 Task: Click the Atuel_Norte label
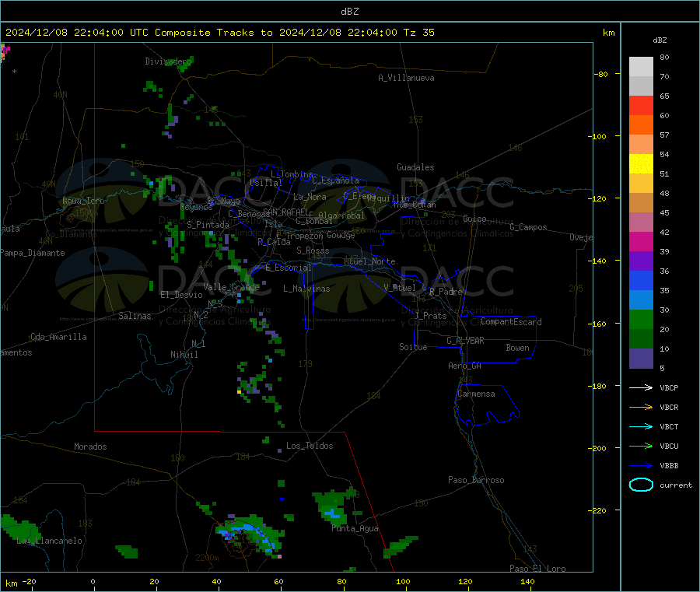pos(369,261)
